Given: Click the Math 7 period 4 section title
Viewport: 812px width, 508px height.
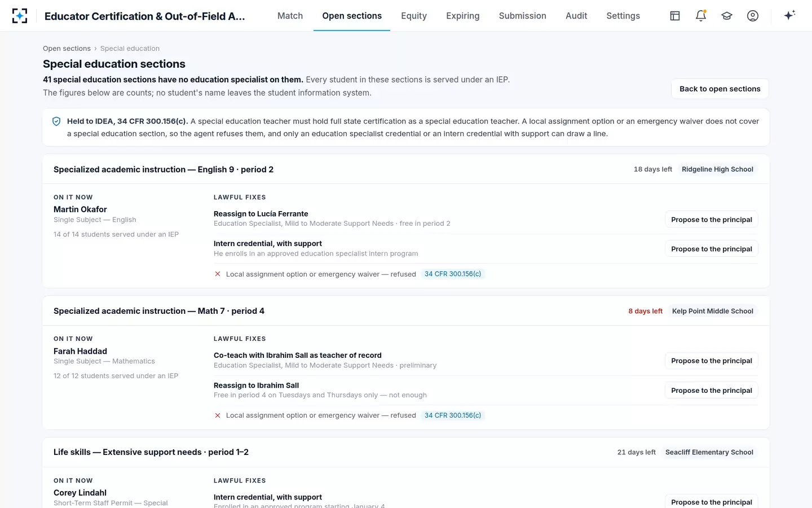Looking at the screenshot, I should 159,311.
